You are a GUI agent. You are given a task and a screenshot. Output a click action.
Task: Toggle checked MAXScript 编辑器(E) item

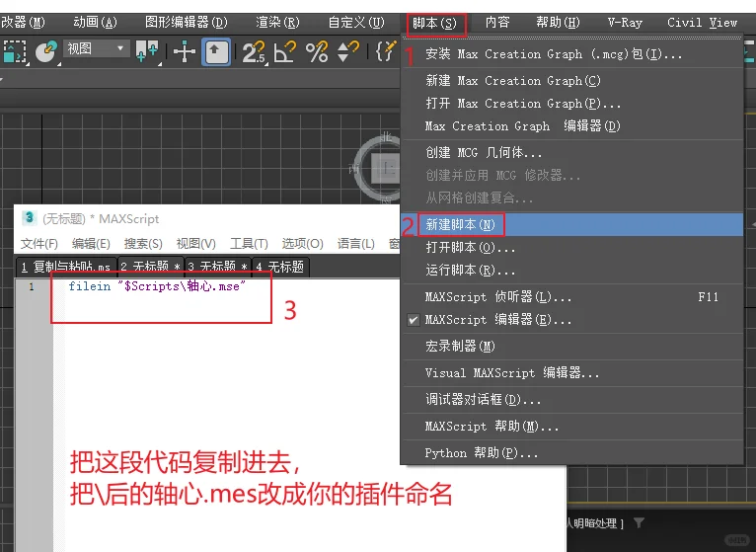coord(571,319)
